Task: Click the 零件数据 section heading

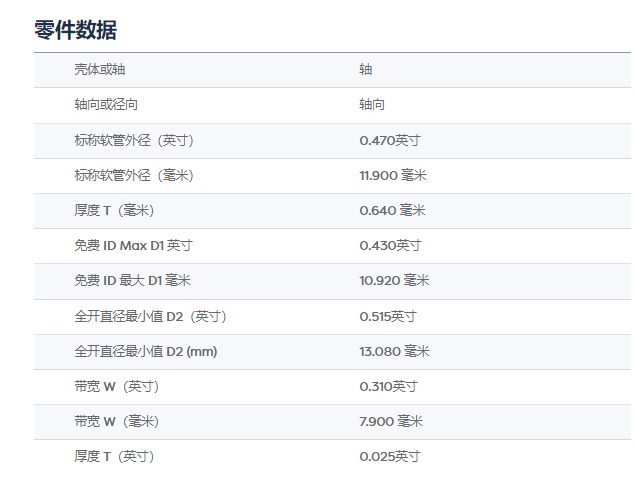Action: 75,29
